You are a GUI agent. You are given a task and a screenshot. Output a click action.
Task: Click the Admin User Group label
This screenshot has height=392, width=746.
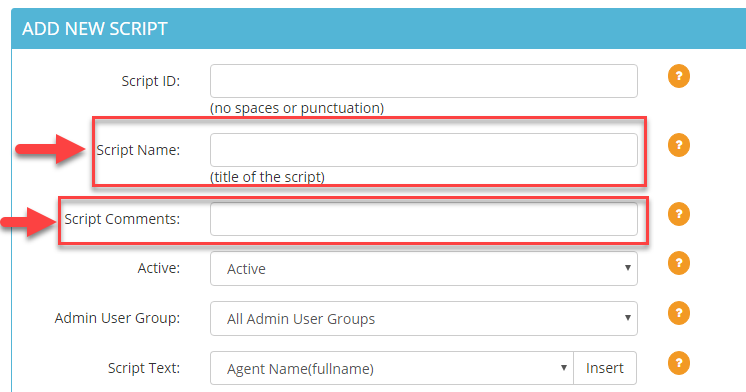pyautogui.click(x=117, y=318)
